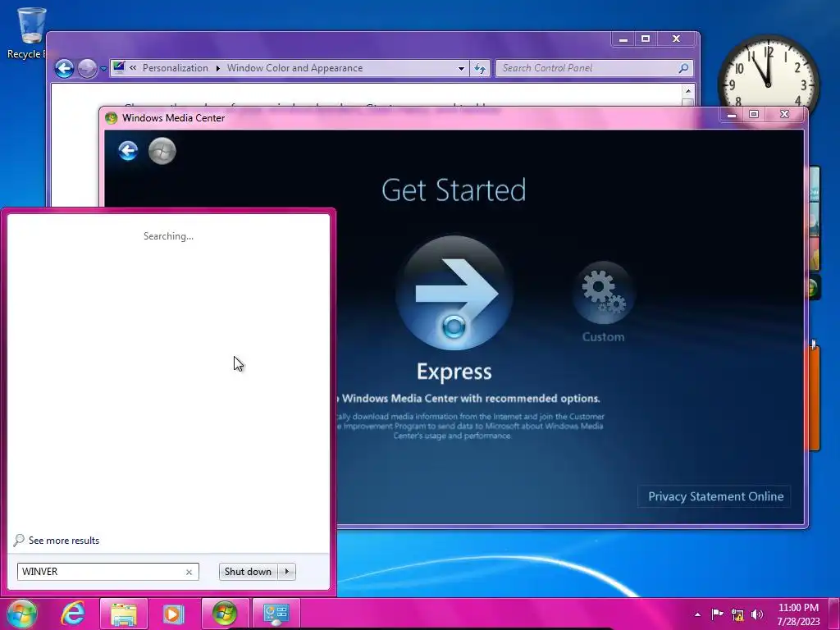Minimize the Control Panel window

(623, 39)
